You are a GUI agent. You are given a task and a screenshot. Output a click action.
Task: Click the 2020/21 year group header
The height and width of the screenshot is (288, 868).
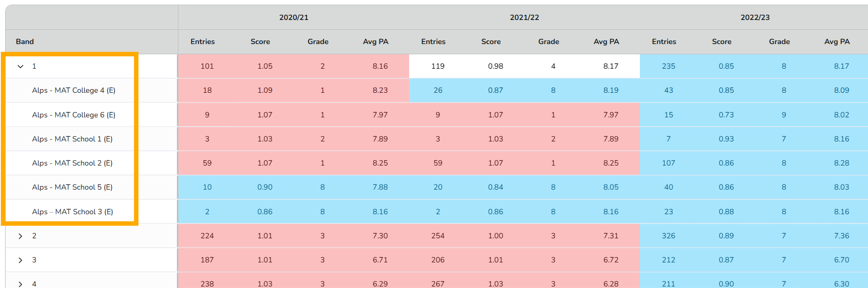(x=294, y=17)
